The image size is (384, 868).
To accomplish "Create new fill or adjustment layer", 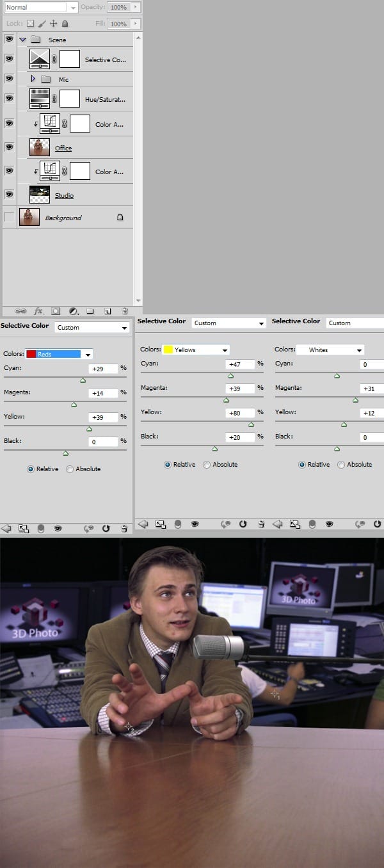I will coord(74,311).
